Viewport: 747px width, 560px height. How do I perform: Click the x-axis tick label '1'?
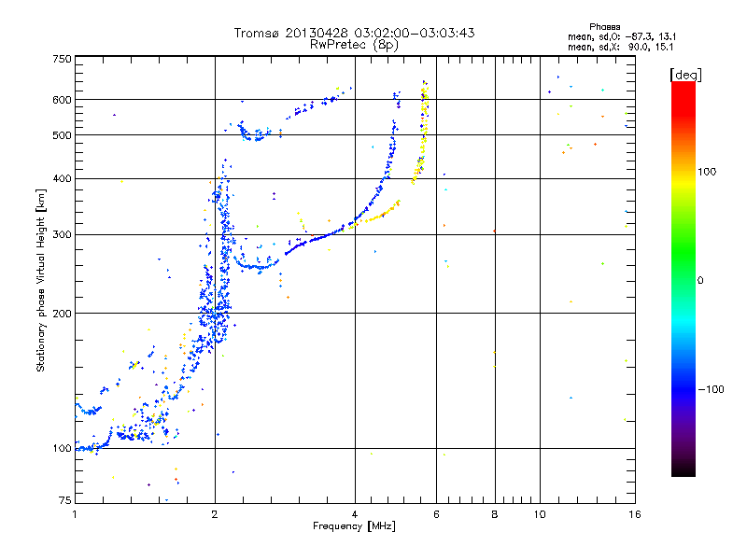point(75,514)
